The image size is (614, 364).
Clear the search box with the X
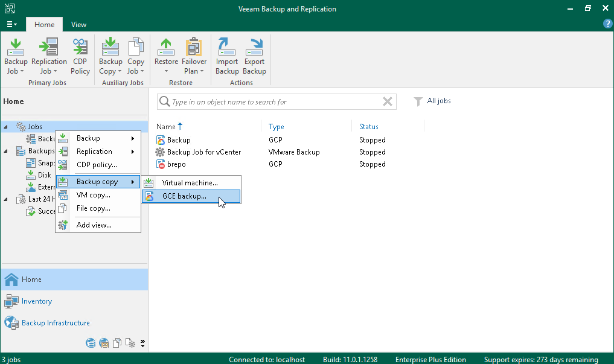point(387,102)
